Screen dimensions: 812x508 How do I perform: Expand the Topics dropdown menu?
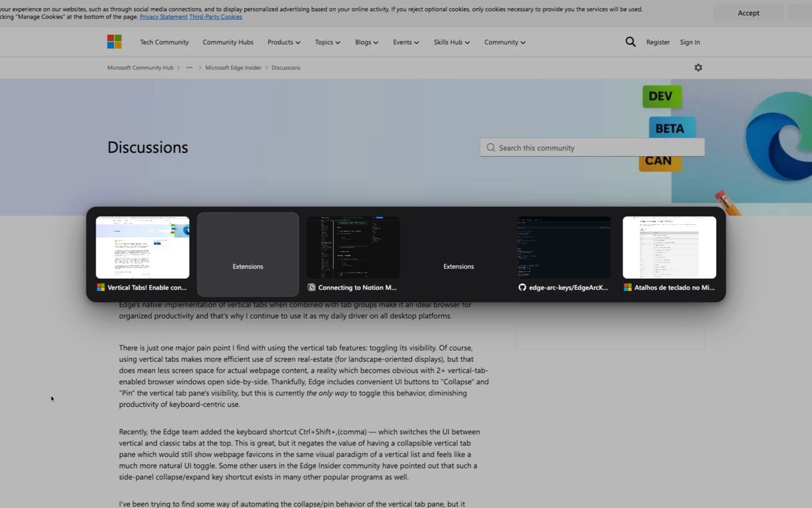click(x=327, y=42)
